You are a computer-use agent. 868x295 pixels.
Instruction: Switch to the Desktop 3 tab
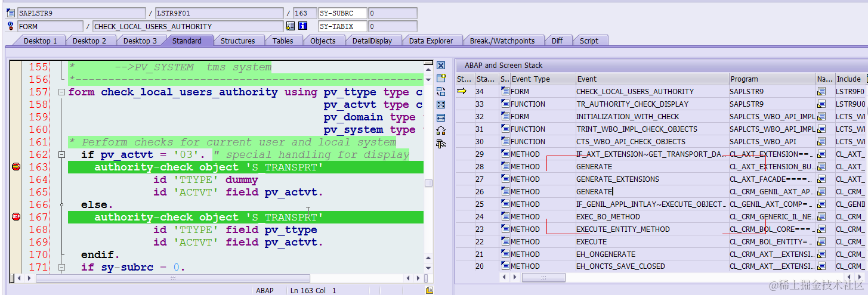[140, 41]
